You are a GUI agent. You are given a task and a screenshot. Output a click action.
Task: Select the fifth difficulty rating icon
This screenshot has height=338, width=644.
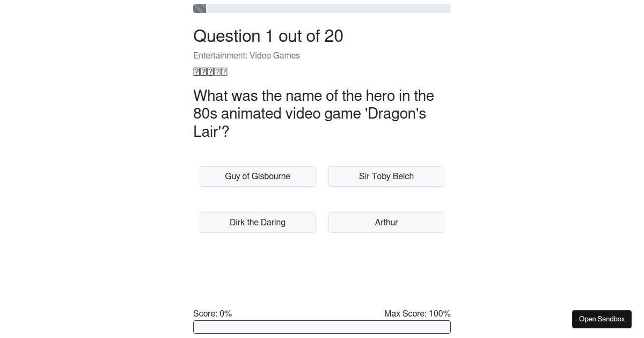[x=224, y=71]
